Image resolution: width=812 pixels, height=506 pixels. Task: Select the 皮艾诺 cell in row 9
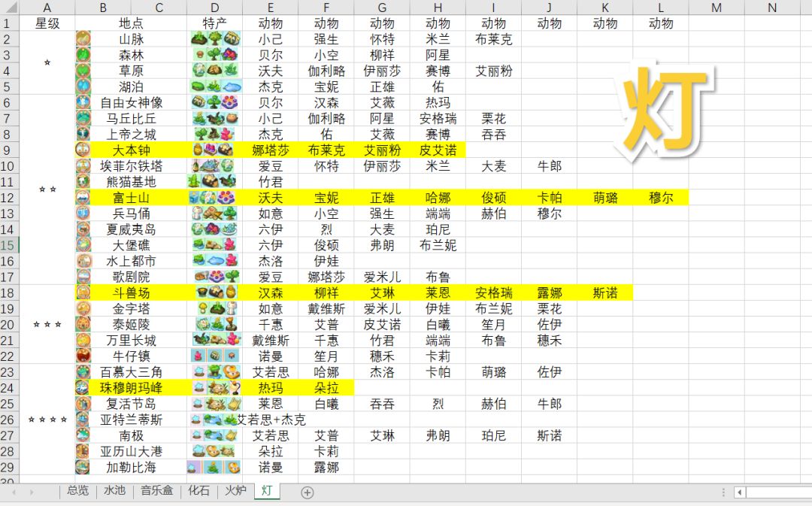click(x=438, y=150)
